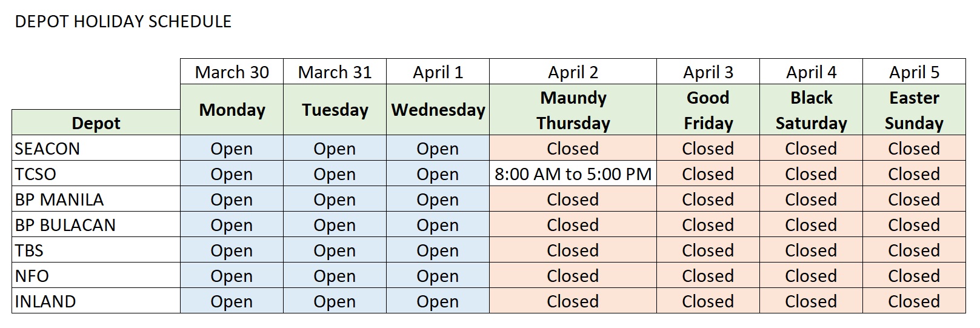980x328 pixels.
Task: Select the INLAND depot row label
Action: [45, 301]
